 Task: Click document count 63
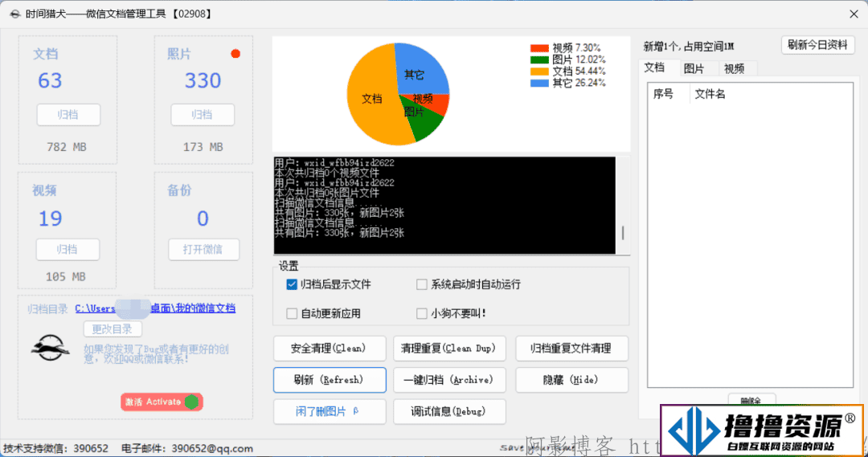pyautogui.click(x=50, y=81)
